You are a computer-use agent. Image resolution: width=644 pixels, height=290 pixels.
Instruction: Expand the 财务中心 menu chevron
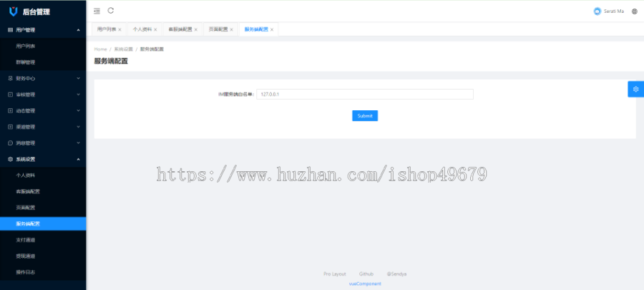[79, 78]
